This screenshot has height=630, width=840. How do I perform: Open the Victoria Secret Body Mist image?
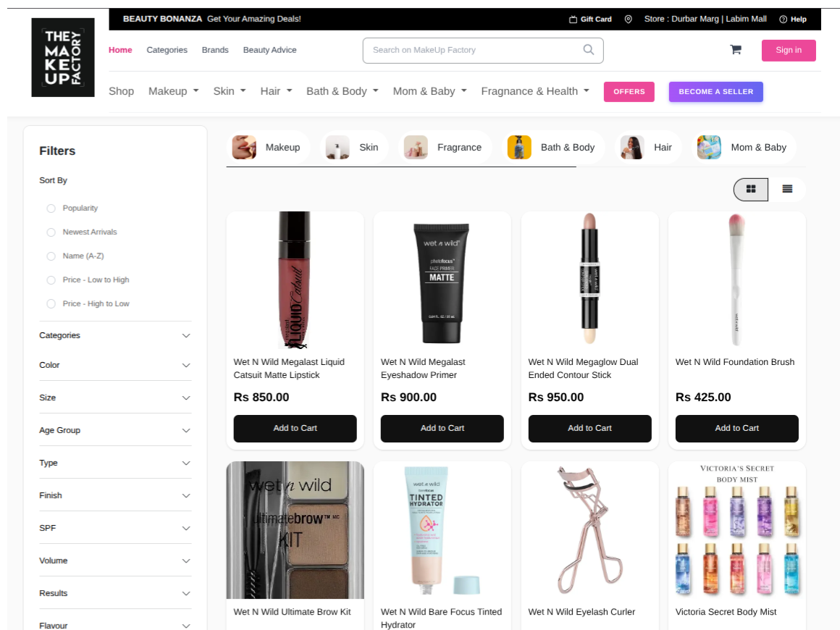[737, 530]
